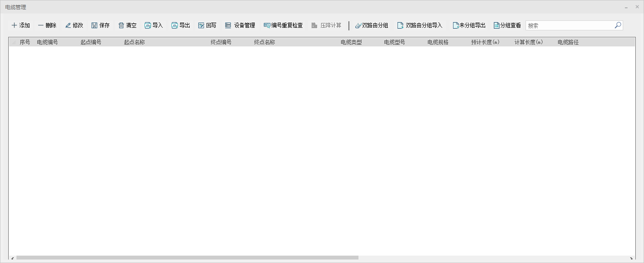
Task: Click the scrollbar's left arrow
Action: point(12,258)
